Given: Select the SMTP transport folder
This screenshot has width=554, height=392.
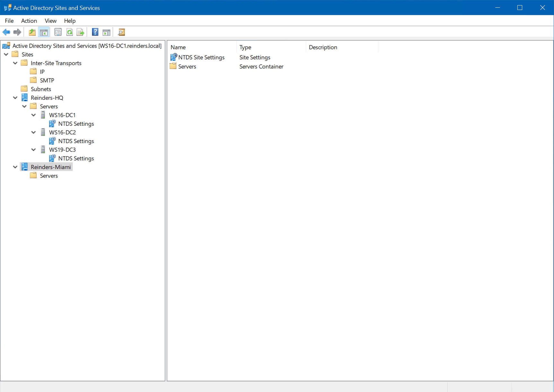Looking at the screenshot, I should click(47, 80).
